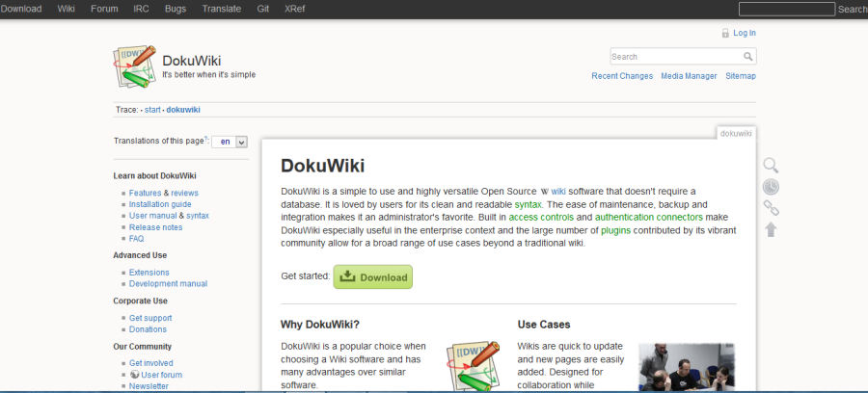
Task: Click the DokuWiki site title text
Action: [x=192, y=62]
